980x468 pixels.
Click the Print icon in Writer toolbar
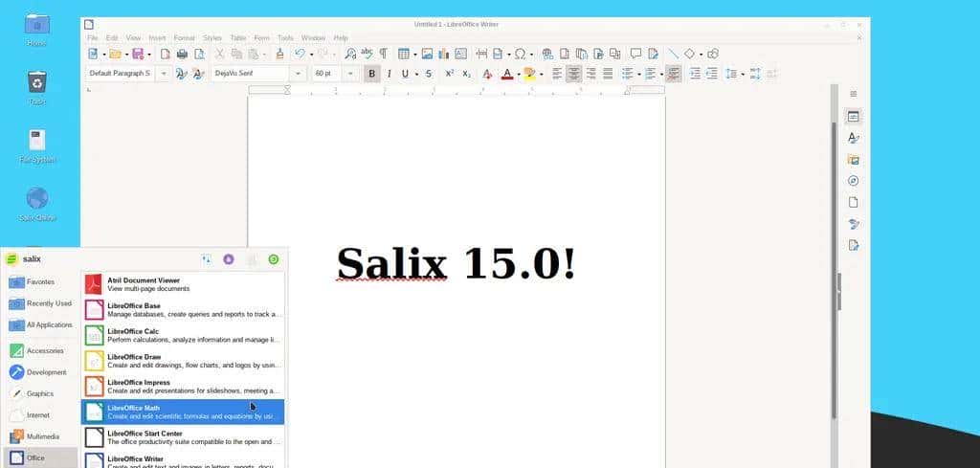tap(182, 54)
